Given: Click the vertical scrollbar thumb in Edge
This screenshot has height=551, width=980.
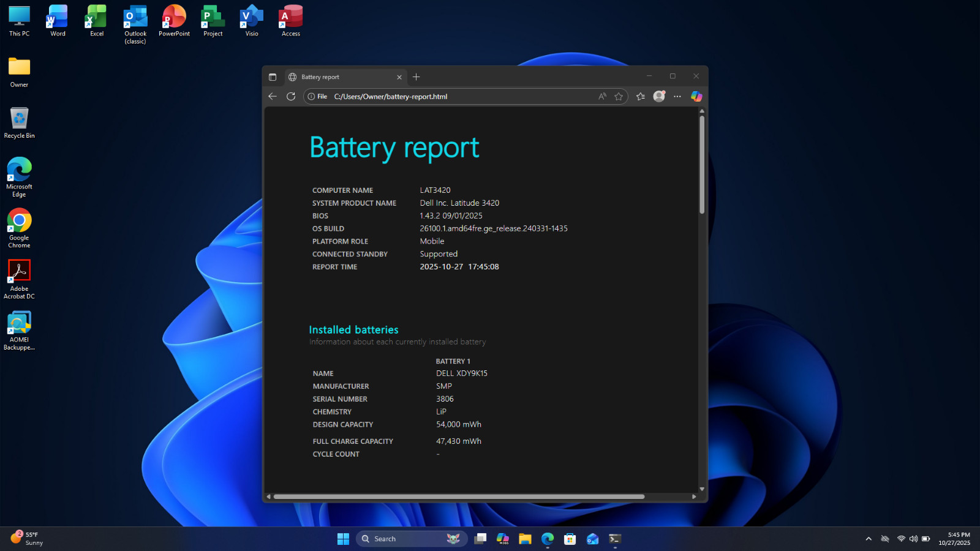Looking at the screenshot, I should tap(702, 165).
